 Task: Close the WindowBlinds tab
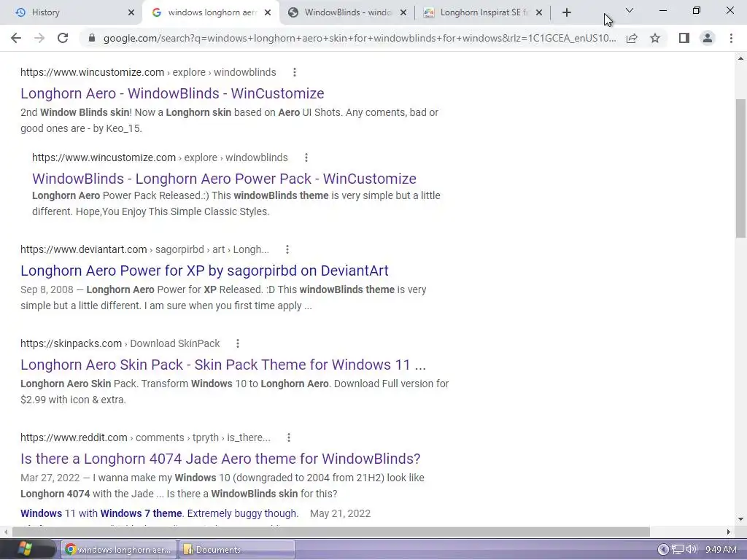pos(403,12)
